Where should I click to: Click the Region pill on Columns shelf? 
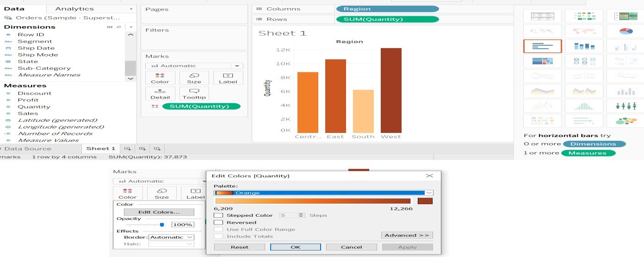pyautogui.click(x=387, y=9)
